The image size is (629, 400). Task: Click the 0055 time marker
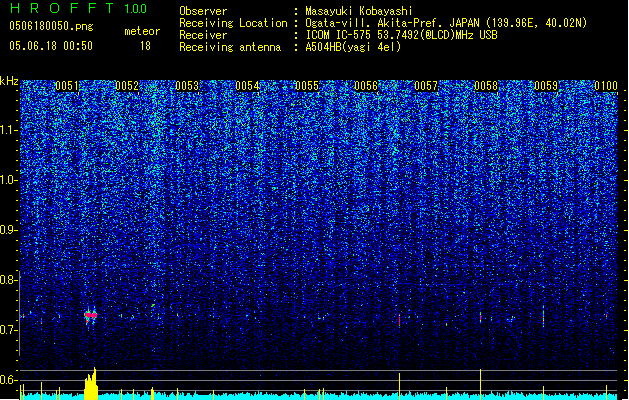click(307, 86)
